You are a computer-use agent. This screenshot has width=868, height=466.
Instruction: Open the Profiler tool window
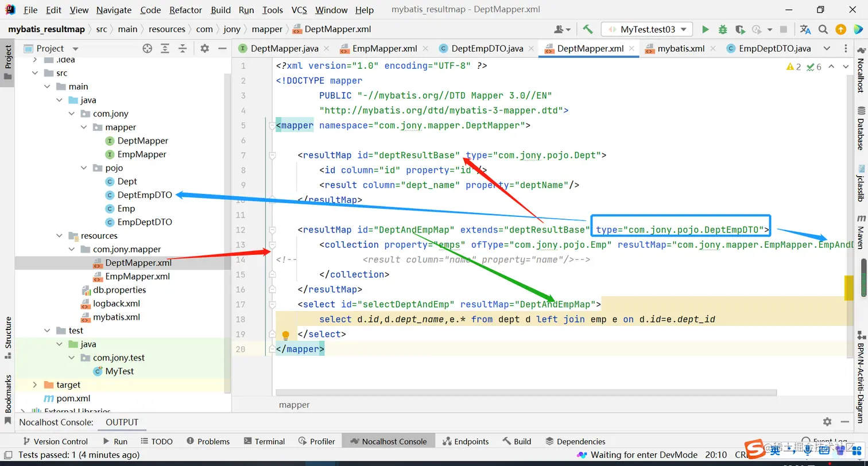click(x=316, y=441)
